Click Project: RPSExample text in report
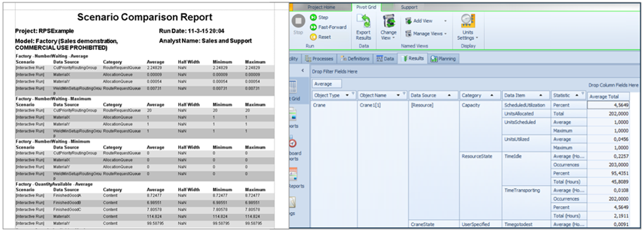Image resolution: width=644 pixels, height=232 pixels. click(44, 31)
